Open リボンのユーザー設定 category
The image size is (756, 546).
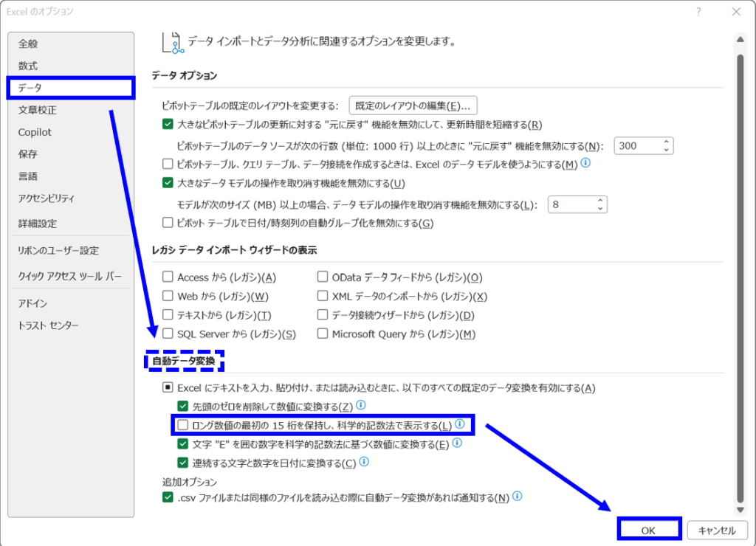(71, 251)
